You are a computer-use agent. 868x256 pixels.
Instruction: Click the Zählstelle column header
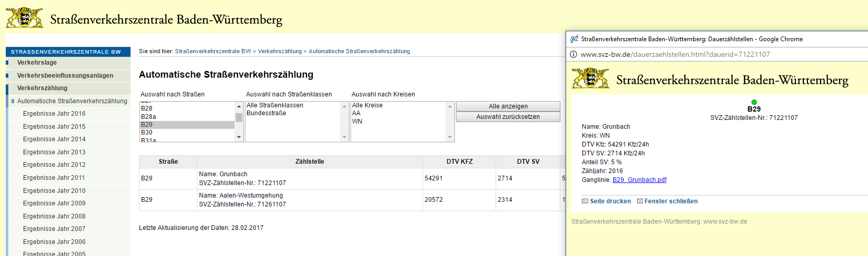310,162
